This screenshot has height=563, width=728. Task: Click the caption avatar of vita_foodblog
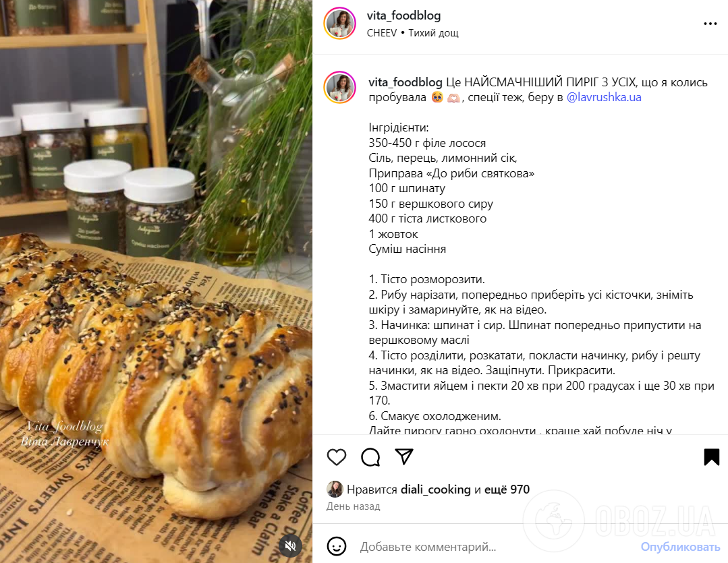pyautogui.click(x=340, y=87)
